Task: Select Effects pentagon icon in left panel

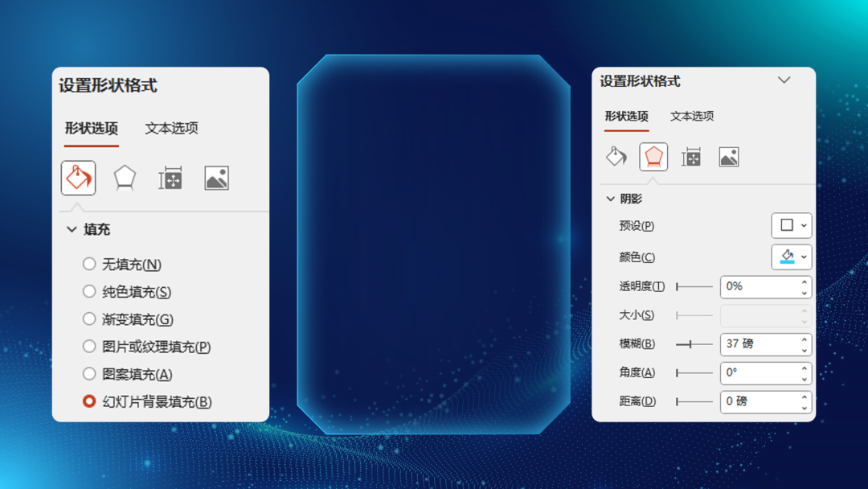Action: pyautogui.click(x=125, y=178)
